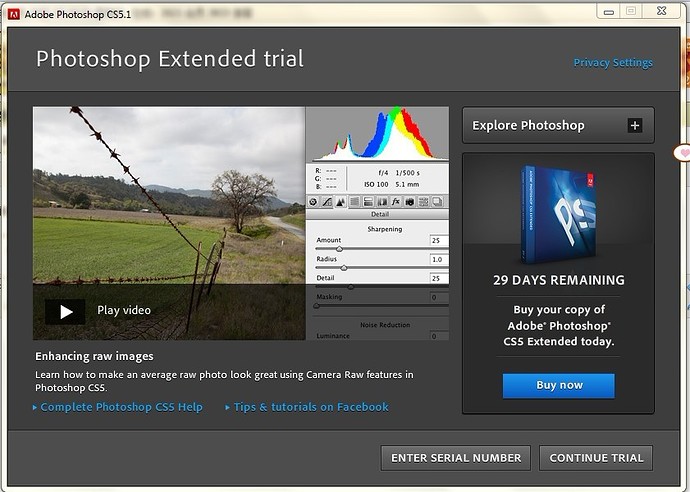
Task: Open the Privacy Settings link
Action: click(x=613, y=63)
